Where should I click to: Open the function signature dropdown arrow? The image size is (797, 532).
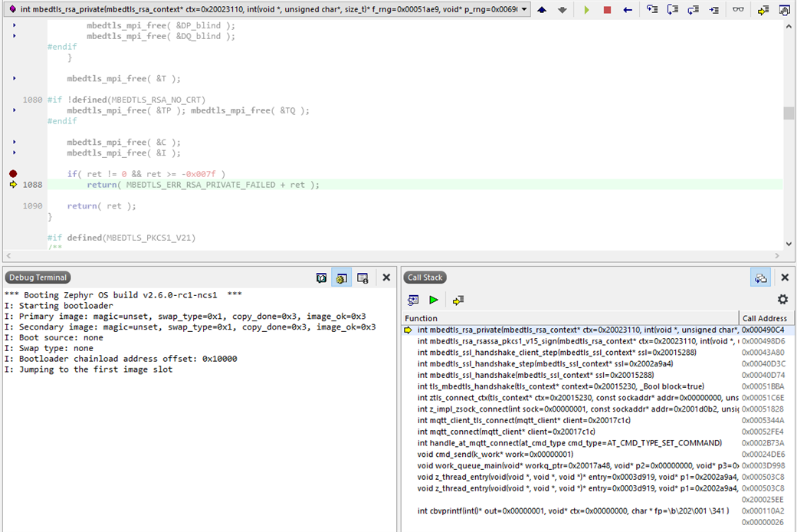(524, 9)
